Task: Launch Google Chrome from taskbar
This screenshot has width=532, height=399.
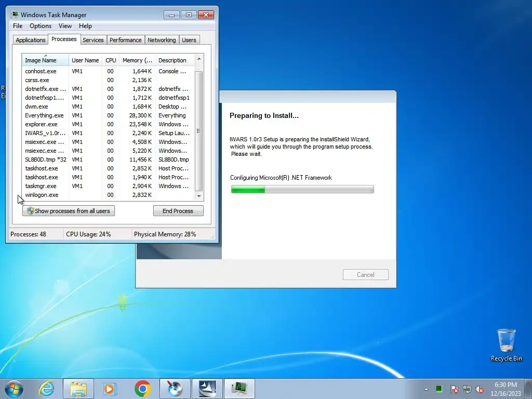Action: pyautogui.click(x=142, y=389)
